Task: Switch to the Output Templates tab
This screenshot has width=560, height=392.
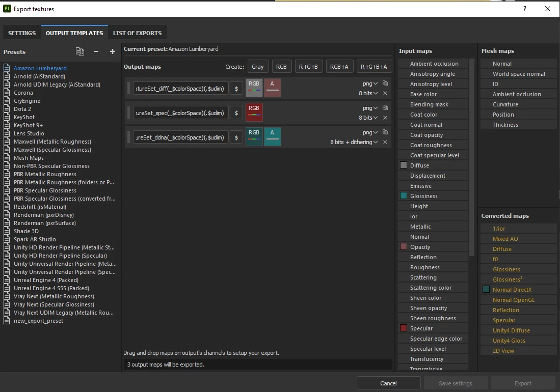Action: (x=74, y=33)
